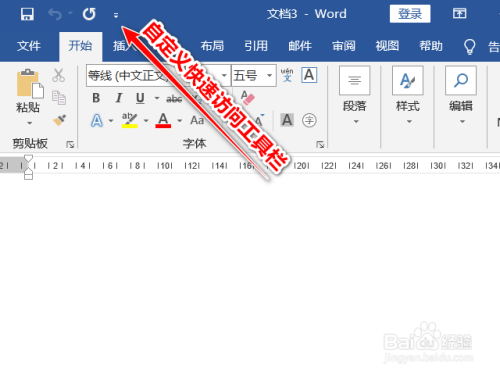The image size is (500, 375).
Task: Switch to the 审阅 tab
Action: tap(344, 46)
